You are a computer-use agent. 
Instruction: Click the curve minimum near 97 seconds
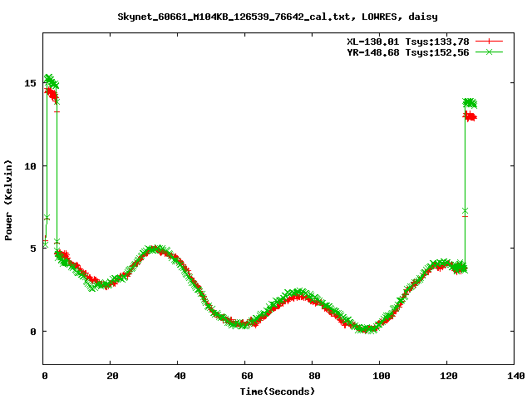[369, 329]
